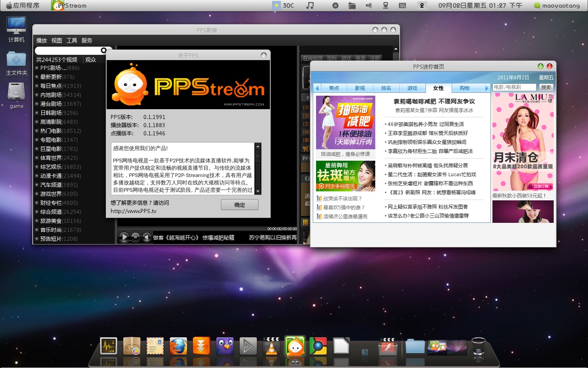Open headline 袁莉喝咖啡减肥 不理网友争议
This screenshot has width=588, height=368.
pyautogui.click(x=434, y=101)
